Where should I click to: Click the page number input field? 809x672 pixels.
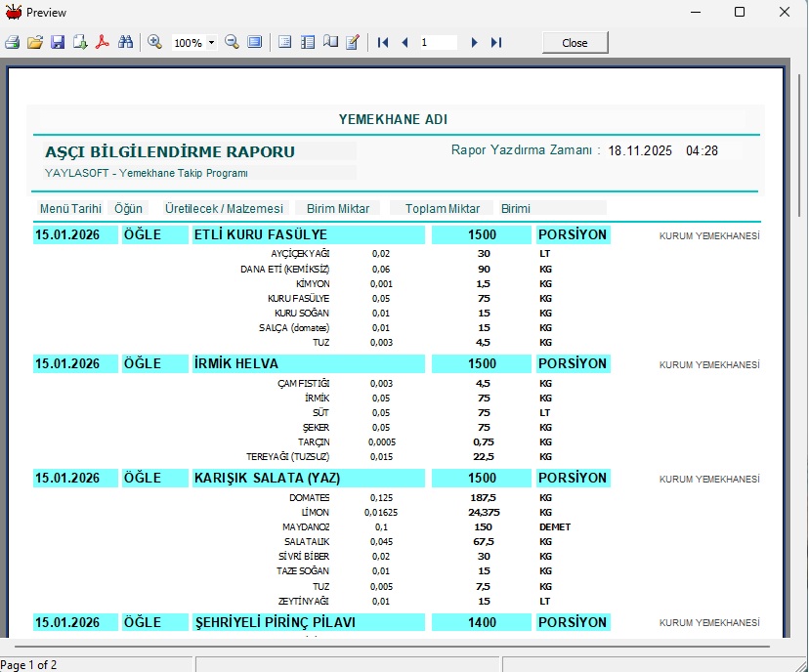tap(438, 43)
